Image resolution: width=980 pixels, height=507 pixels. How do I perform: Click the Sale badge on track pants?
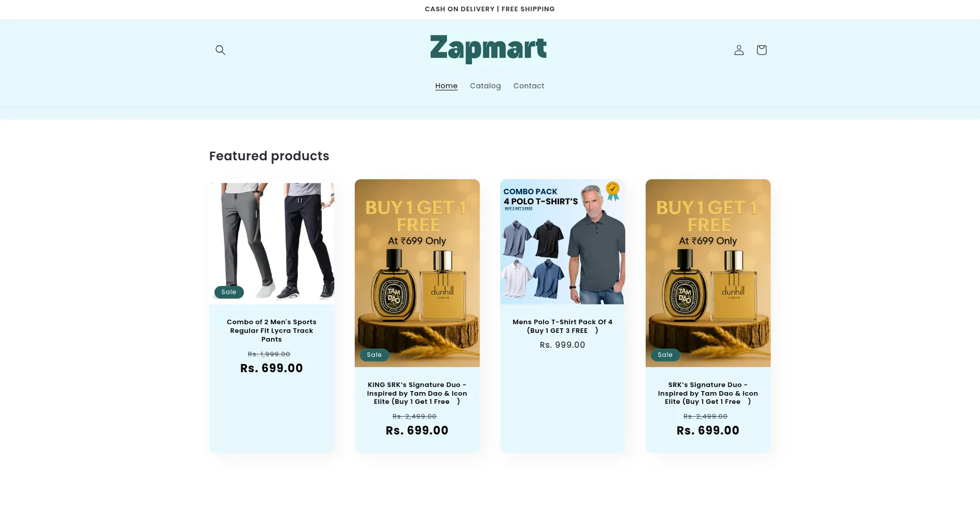229,292
